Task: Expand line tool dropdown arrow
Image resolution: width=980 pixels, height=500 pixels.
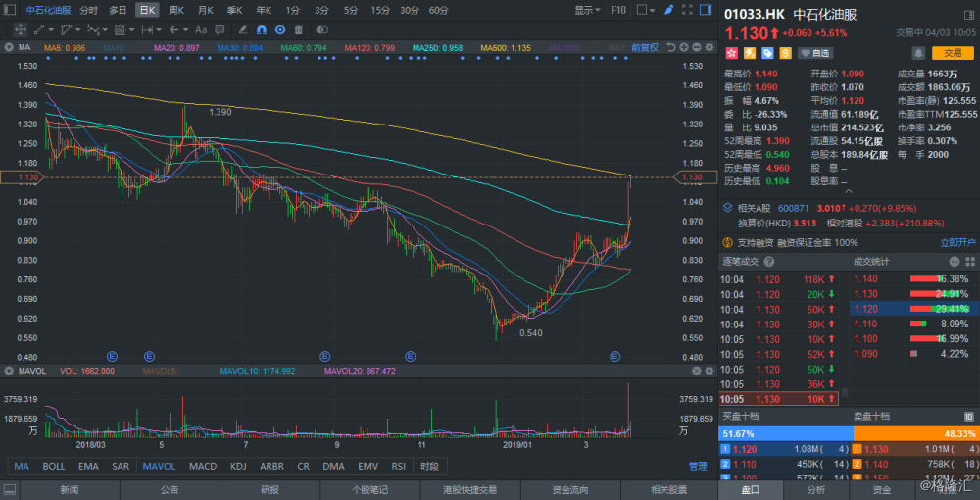Action: click(x=51, y=30)
